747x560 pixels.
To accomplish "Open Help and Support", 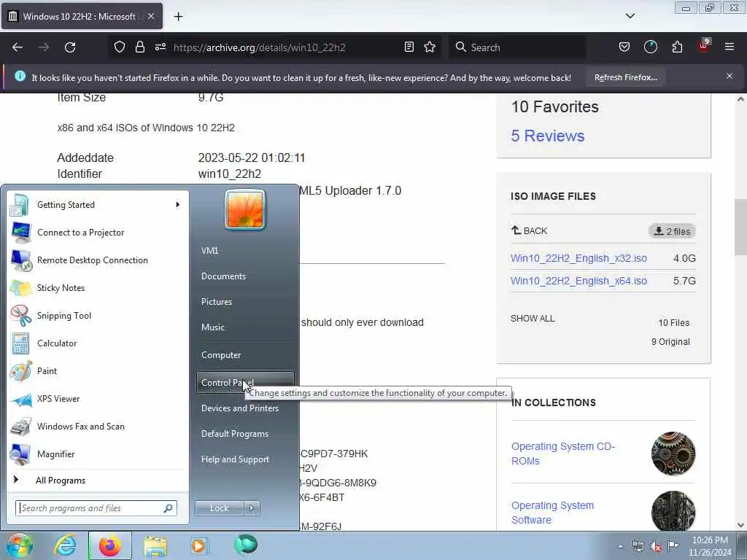I will point(245,459).
